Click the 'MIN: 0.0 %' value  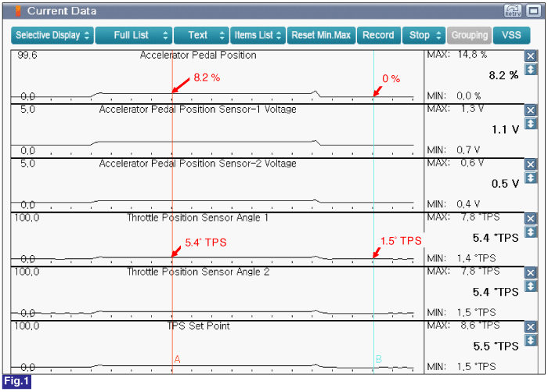point(454,95)
